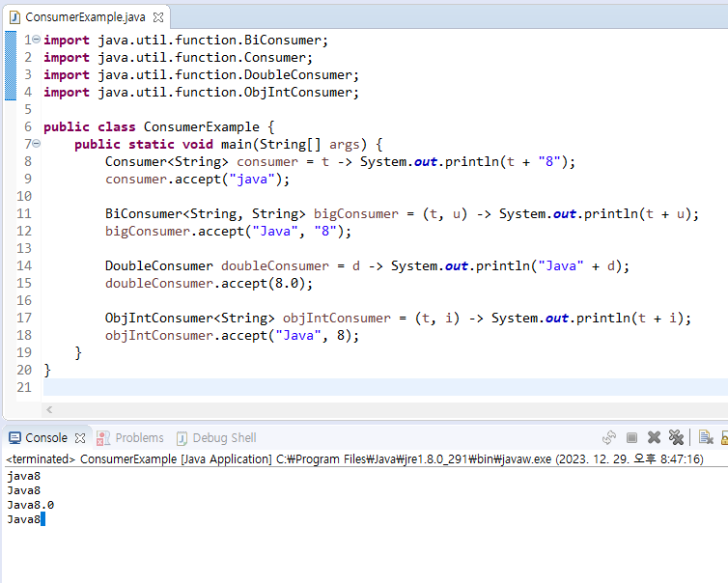This screenshot has width=728, height=583.
Task: Toggle Scroll Lock padlock icon in Console
Action: click(724, 437)
